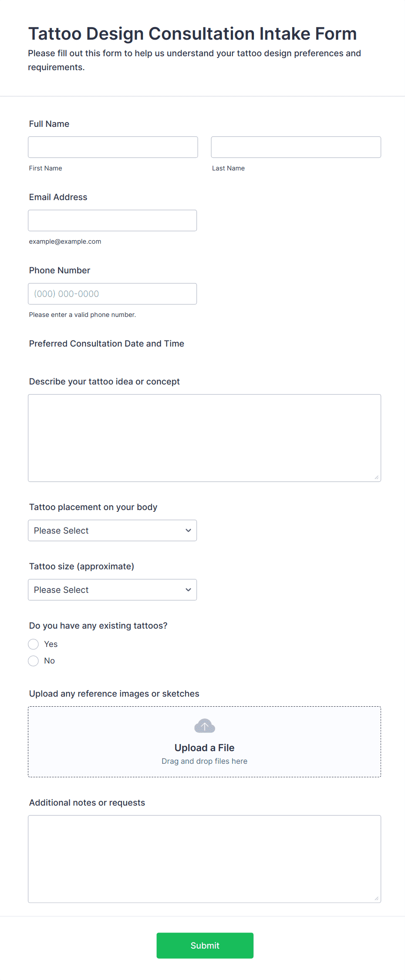Image resolution: width=405 pixels, height=980 pixels.
Task: Click into the Email Address field
Action: pyautogui.click(x=112, y=221)
